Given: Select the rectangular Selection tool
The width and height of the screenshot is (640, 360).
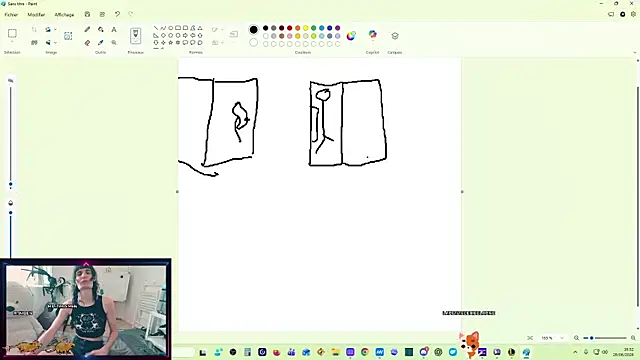Looking at the screenshot, I should tap(12, 33).
